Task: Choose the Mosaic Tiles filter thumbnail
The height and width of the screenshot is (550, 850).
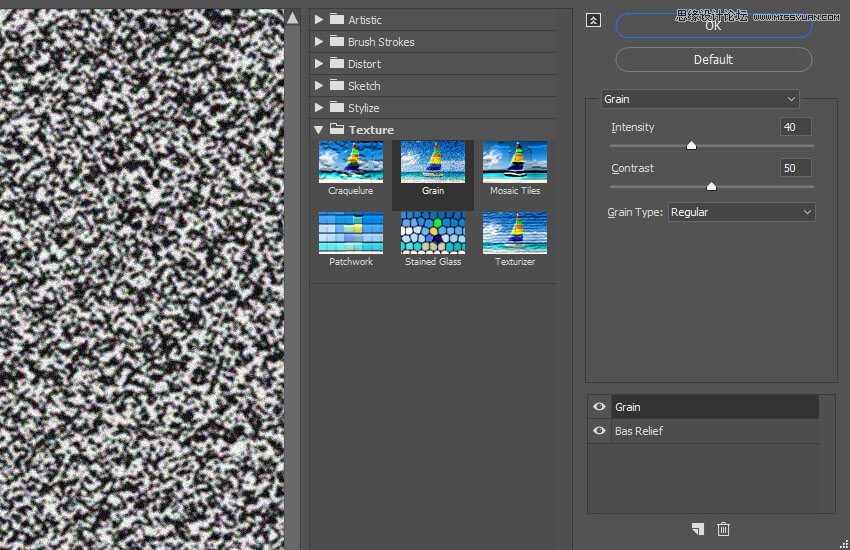Action: 514,162
